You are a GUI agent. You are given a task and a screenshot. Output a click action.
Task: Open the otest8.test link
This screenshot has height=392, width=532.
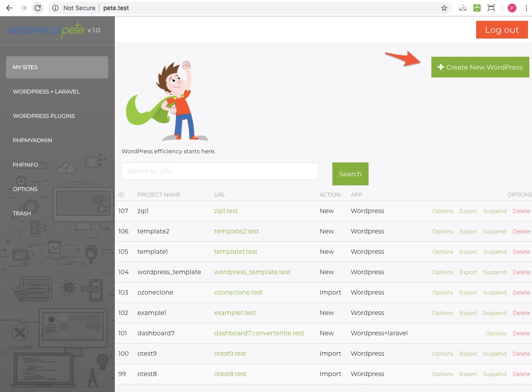230,374
